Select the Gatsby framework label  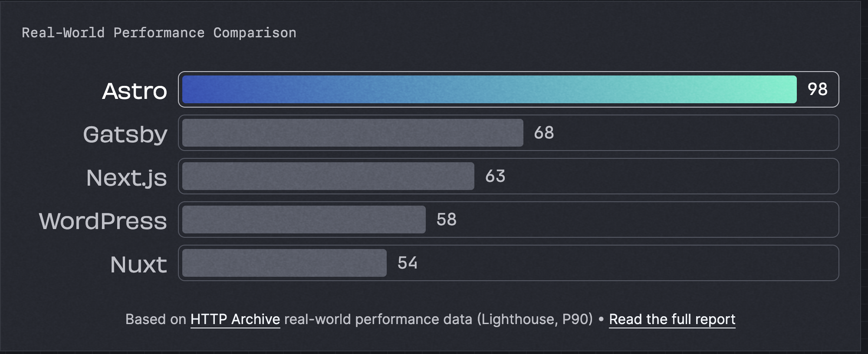[x=125, y=134]
